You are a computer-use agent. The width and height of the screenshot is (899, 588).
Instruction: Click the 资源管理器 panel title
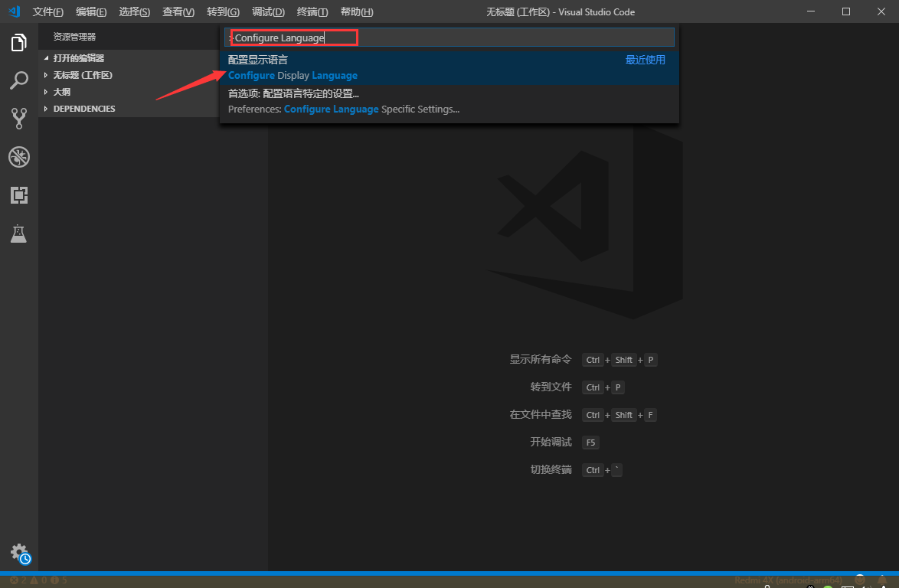pos(74,37)
